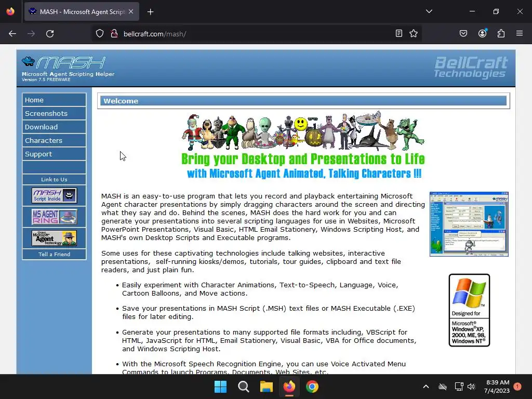
Task: Open the notification badge in the tray
Action: pyautogui.click(x=517, y=387)
